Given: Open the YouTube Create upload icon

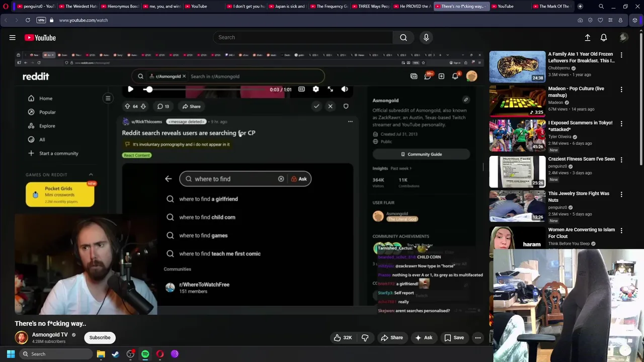Looking at the screenshot, I should click(x=588, y=38).
